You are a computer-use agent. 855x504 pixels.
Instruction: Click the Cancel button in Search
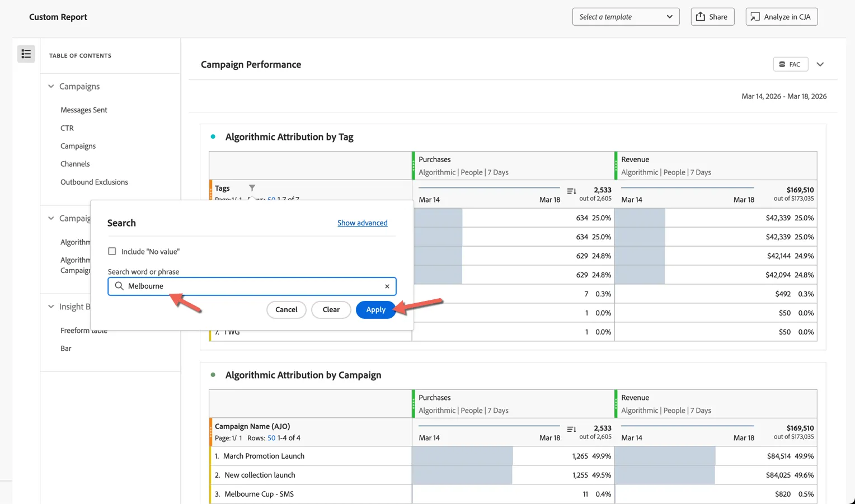pyautogui.click(x=286, y=309)
